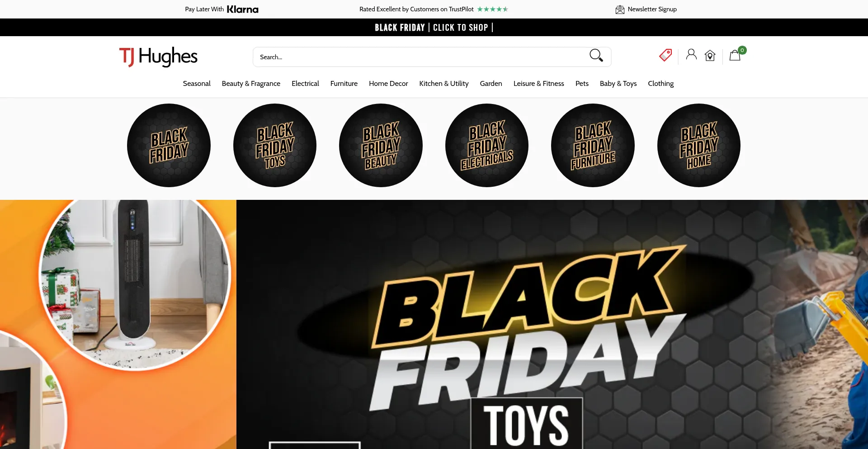Click the store locator house icon

pyautogui.click(x=710, y=56)
